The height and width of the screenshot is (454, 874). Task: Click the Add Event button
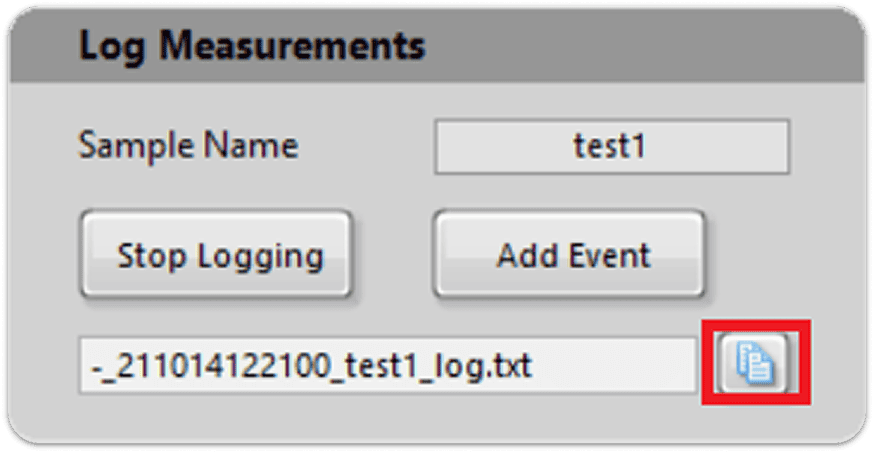[x=572, y=254]
